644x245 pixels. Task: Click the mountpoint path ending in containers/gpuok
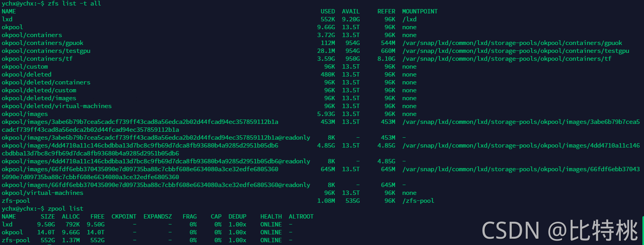[x=512, y=43]
